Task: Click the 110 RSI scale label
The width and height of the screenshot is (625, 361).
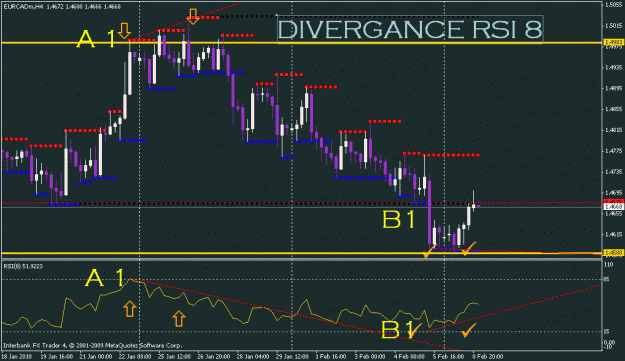Action: (609, 265)
